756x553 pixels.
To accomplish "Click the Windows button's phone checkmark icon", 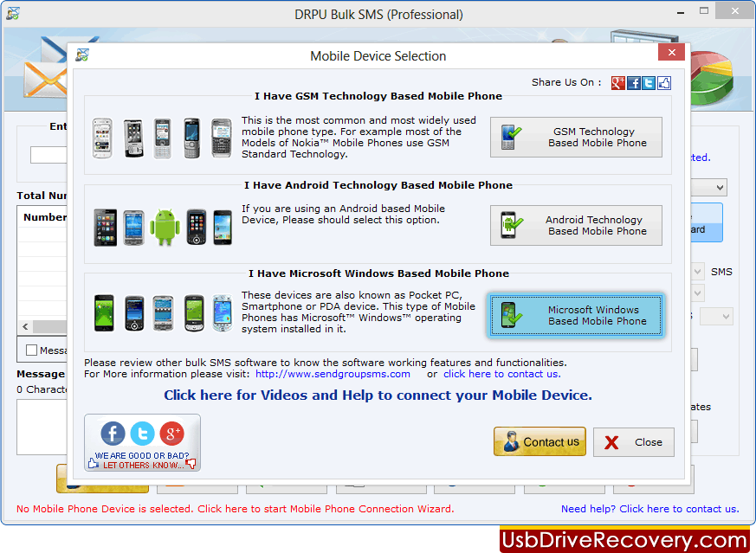I will click(x=511, y=315).
